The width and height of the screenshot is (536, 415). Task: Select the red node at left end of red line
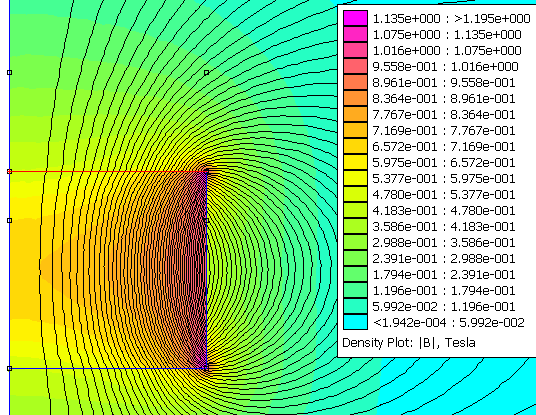tap(10, 171)
